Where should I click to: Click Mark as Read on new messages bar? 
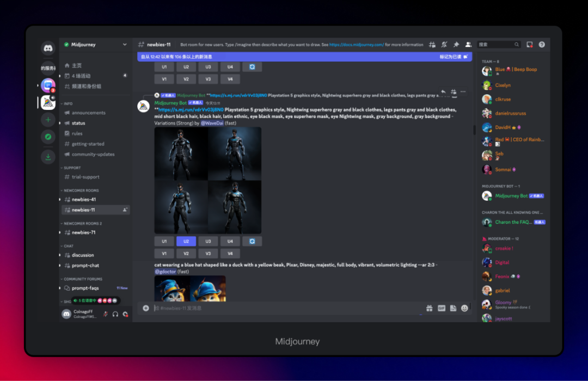pos(454,57)
